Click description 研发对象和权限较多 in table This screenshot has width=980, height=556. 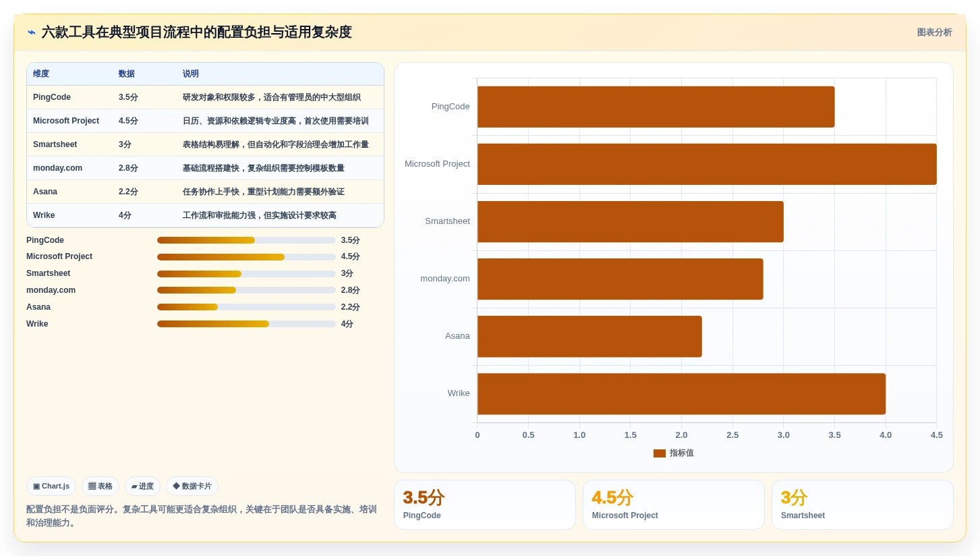[x=272, y=97]
